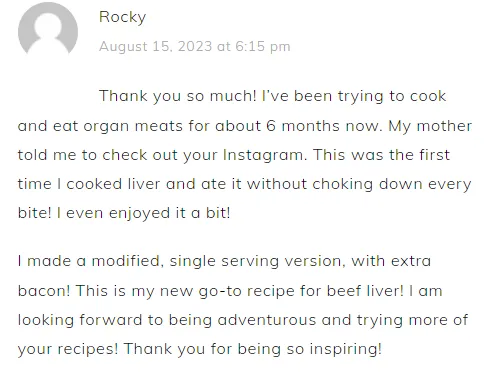Click the text 'I made a modified, single serving'
The height and width of the screenshot is (381, 494).
coord(148,261)
